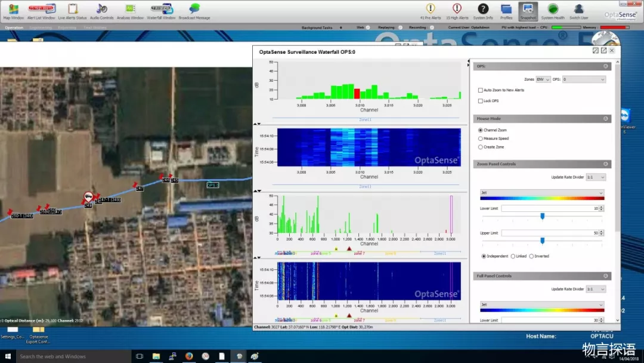Viewport: 644px width, 363px height.
Task: Open the Waterfall Window
Action: (x=161, y=11)
